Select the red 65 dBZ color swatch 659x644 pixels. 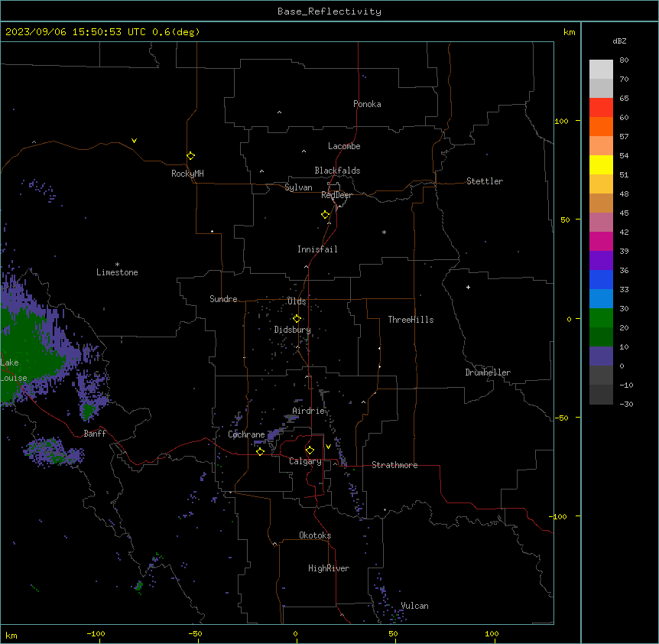601,108
